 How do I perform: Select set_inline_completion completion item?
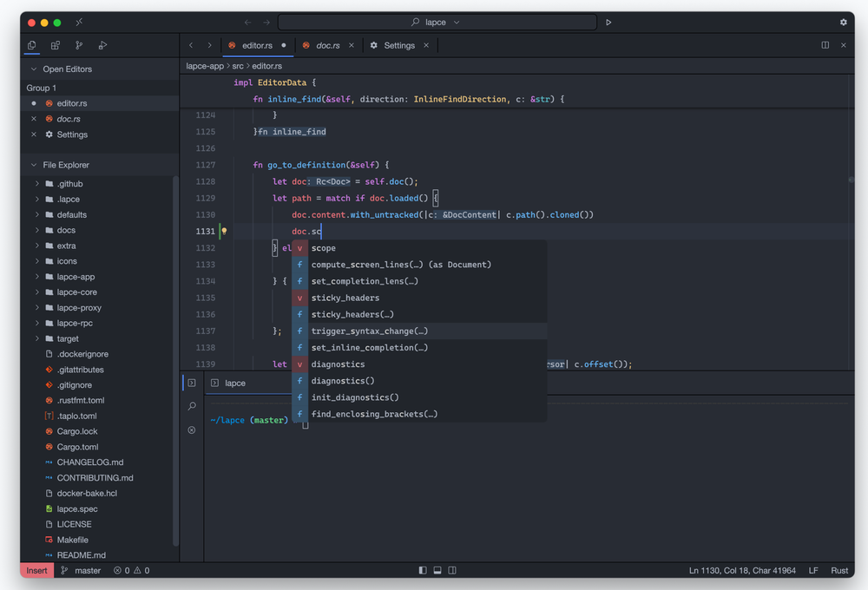tap(419, 348)
